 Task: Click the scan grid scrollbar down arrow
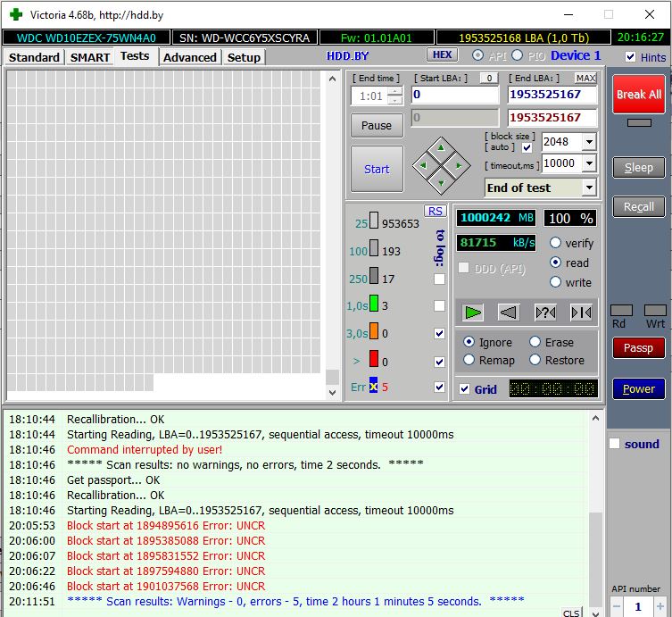click(332, 392)
